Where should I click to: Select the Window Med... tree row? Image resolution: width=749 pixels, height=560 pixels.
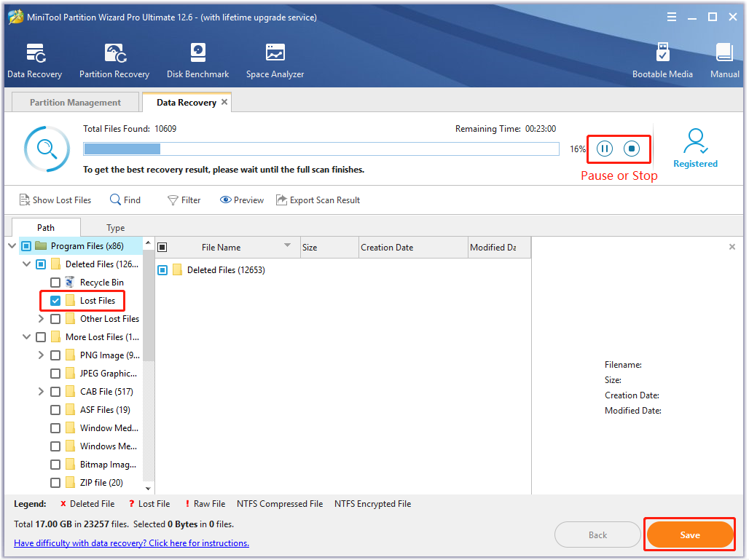(x=94, y=427)
